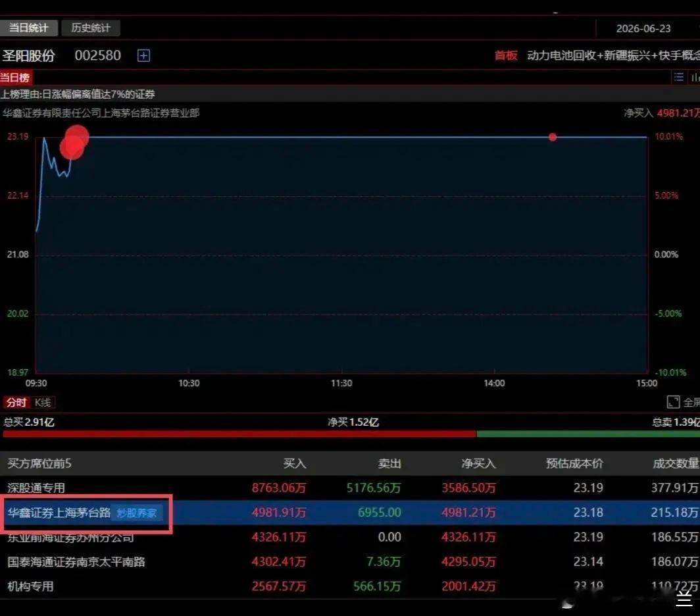Click 2001.42万 net buy value
Screen dimensions: 700x616
pyautogui.click(x=468, y=586)
